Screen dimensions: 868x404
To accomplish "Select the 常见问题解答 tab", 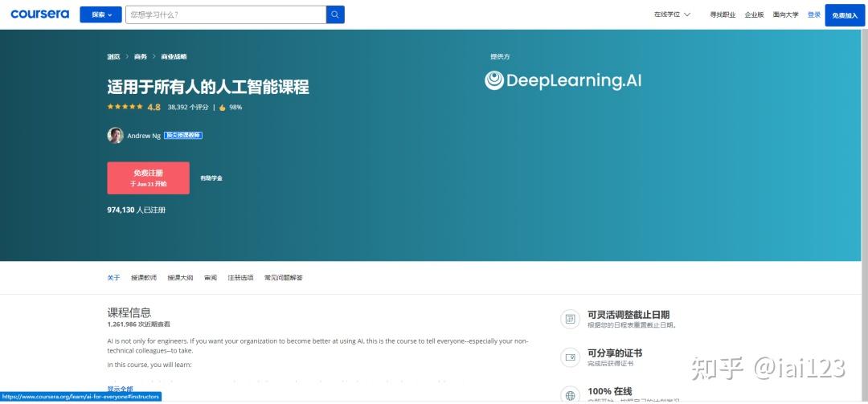I will click(284, 278).
